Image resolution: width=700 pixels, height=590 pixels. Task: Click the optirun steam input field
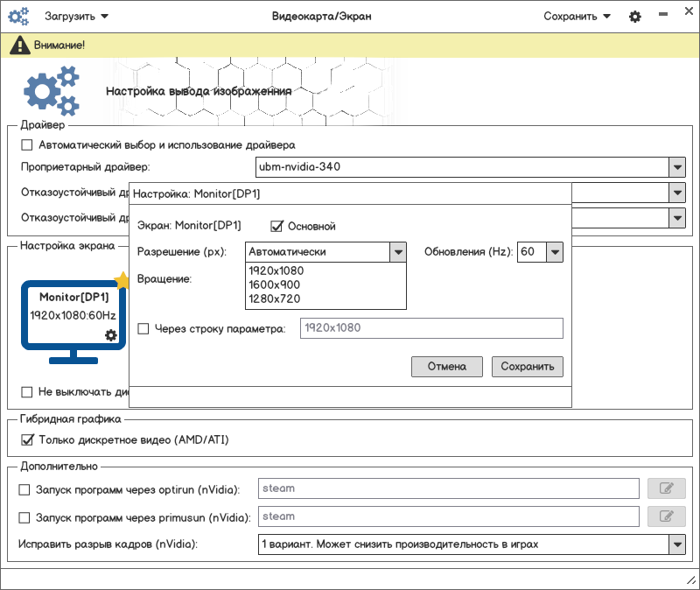449,488
